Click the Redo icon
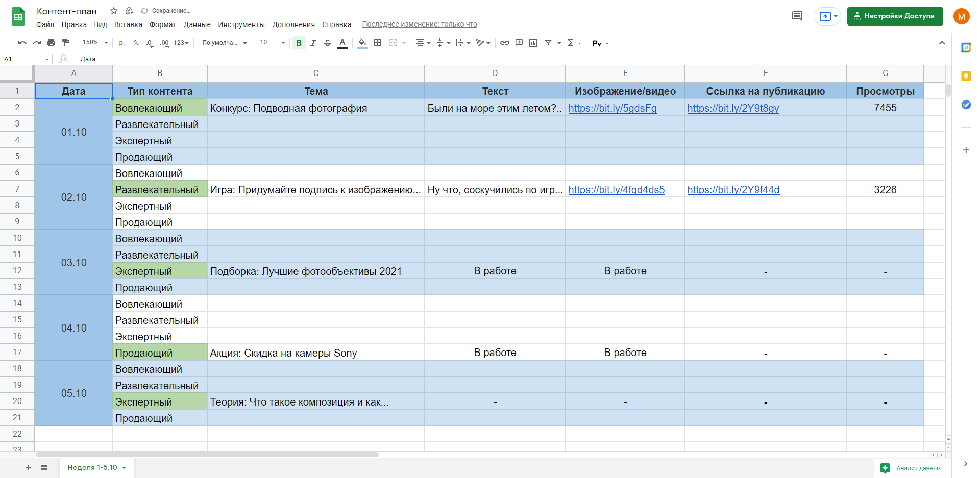980x478 pixels. pos(36,43)
